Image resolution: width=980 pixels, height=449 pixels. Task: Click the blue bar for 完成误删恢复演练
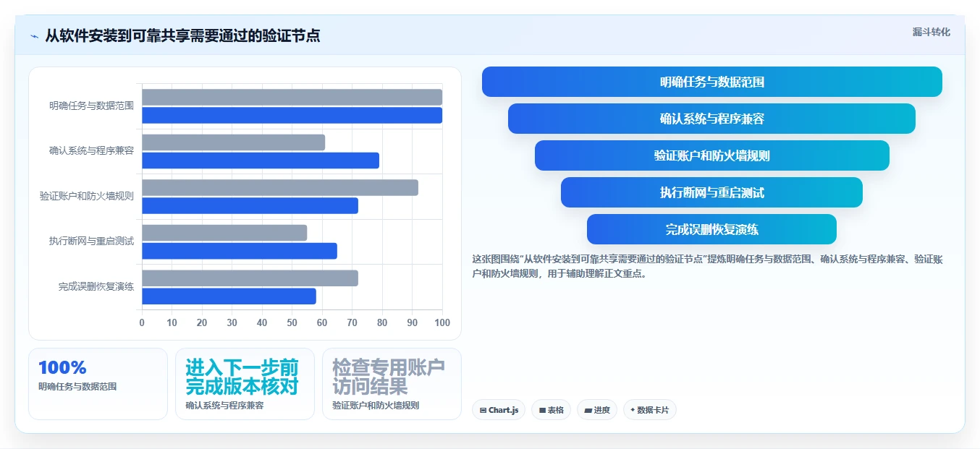click(229, 296)
